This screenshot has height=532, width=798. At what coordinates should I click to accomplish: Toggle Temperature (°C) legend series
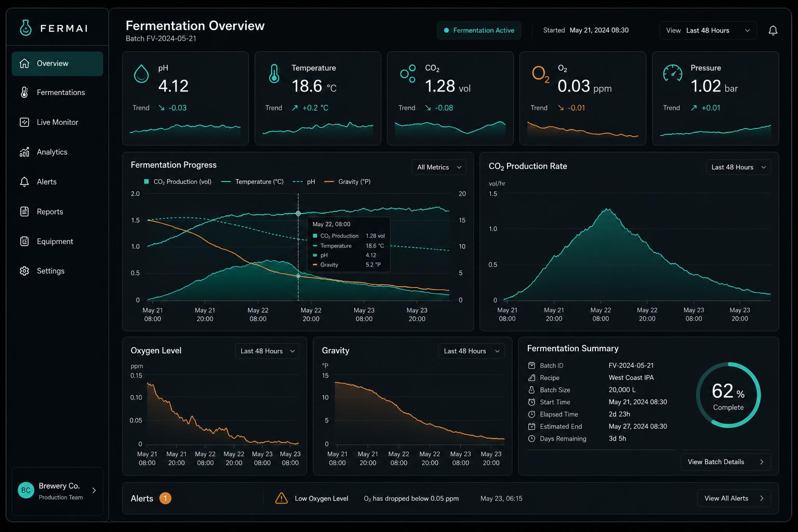tap(252, 181)
